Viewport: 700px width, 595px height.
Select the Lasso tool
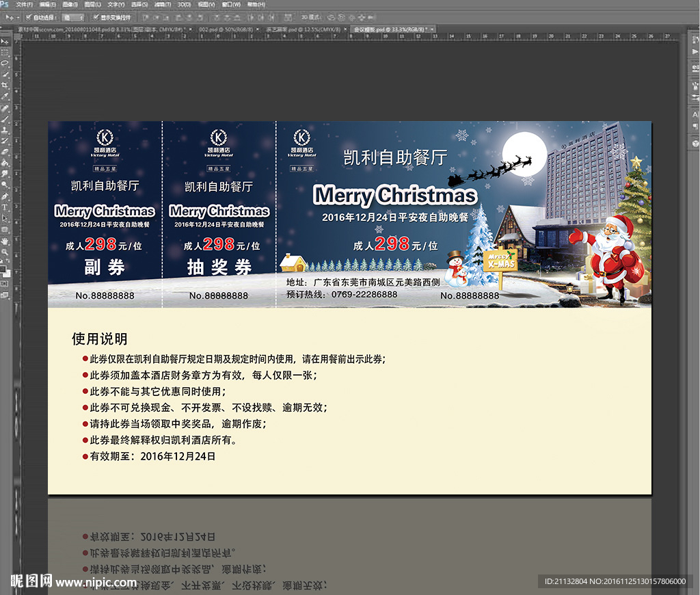coord(5,63)
